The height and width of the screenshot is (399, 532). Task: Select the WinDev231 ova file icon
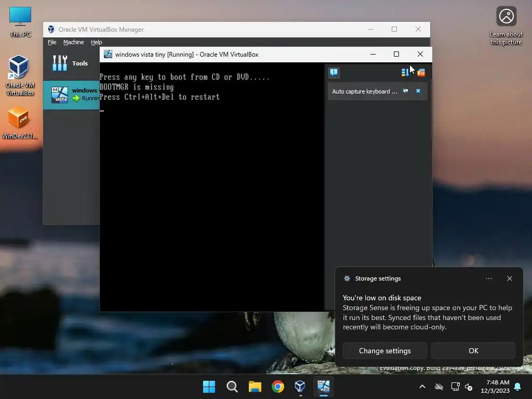click(x=19, y=123)
